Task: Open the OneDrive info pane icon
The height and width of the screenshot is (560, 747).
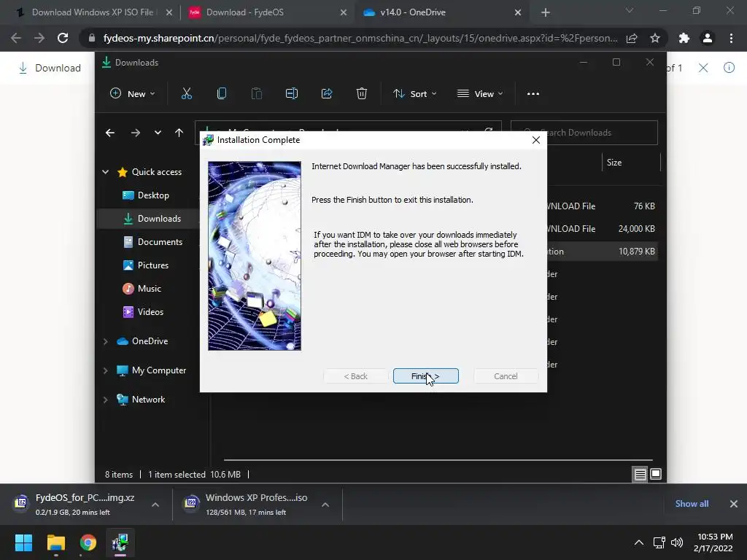Action: click(x=729, y=68)
